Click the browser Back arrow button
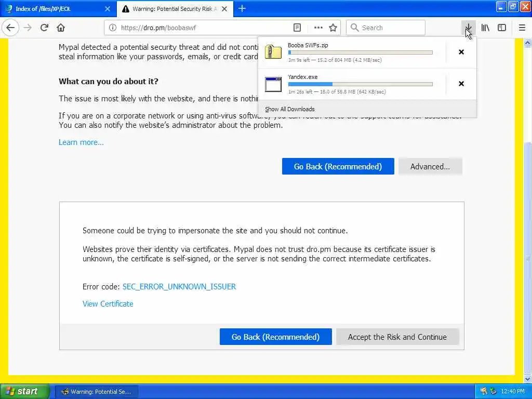Image resolution: width=532 pixels, height=399 pixels. point(10,28)
